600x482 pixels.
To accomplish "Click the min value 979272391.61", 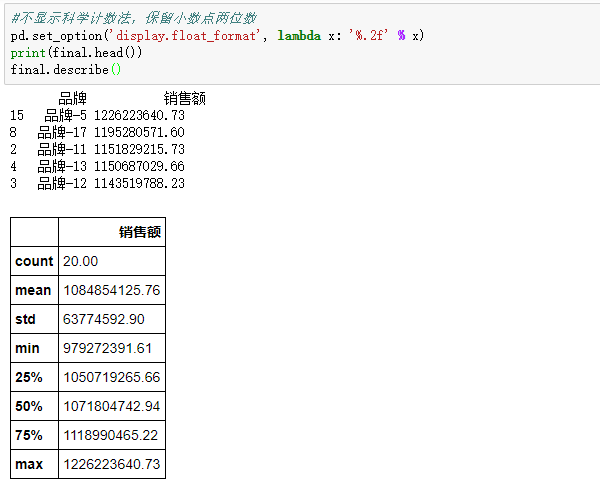I will coord(108,348).
